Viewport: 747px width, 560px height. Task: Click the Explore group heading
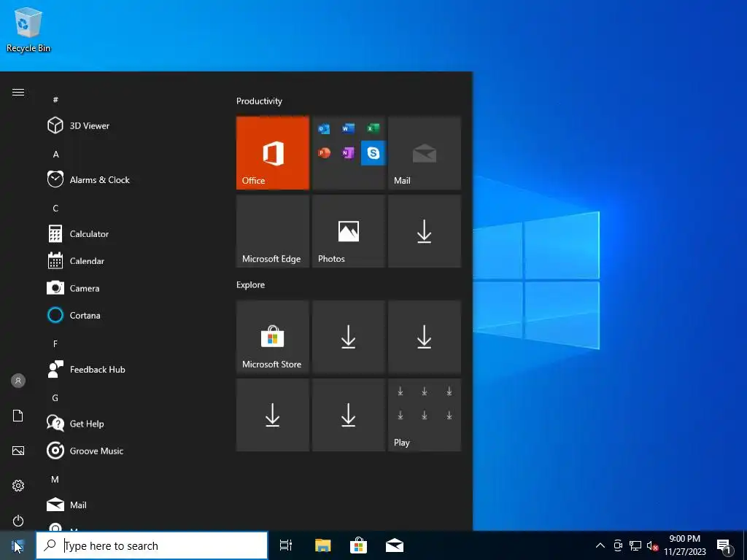tap(251, 285)
